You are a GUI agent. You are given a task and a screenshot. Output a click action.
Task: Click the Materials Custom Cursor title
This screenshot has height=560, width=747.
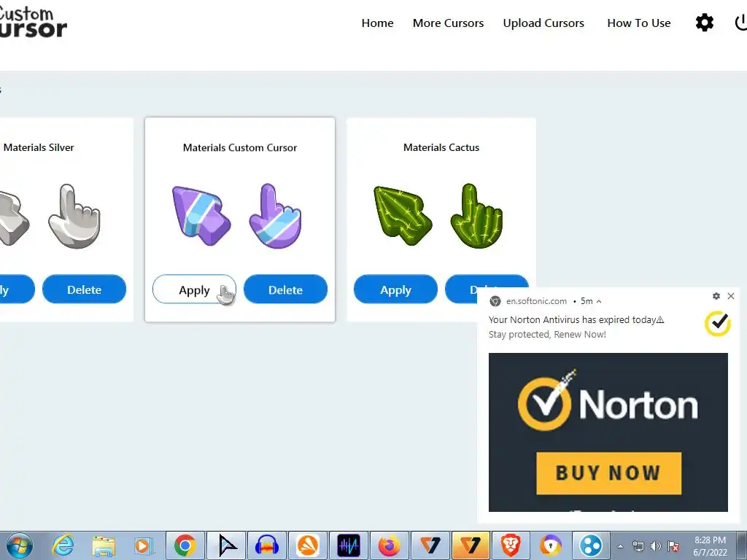[x=239, y=147]
